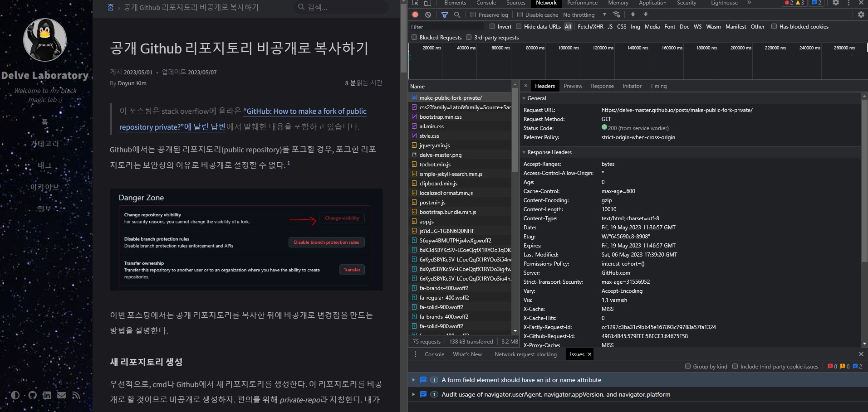The width and height of the screenshot is (868, 412).
Task: Open the drawer kebab menu beside Console
Action: (x=415, y=354)
